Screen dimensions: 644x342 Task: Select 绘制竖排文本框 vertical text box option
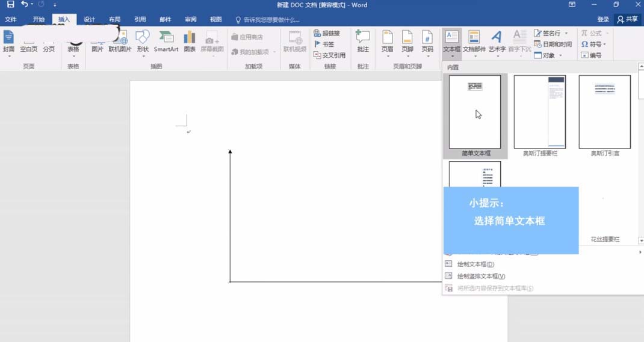pyautogui.click(x=480, y=276)
